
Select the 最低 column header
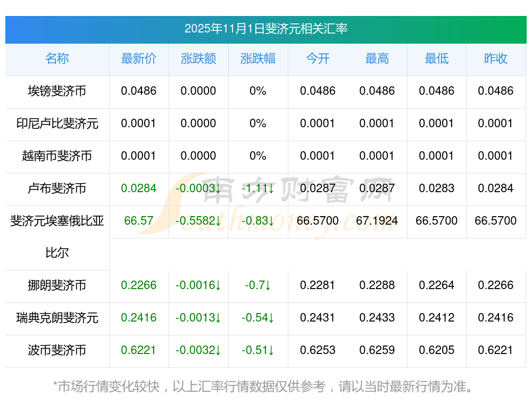point(436,59)
